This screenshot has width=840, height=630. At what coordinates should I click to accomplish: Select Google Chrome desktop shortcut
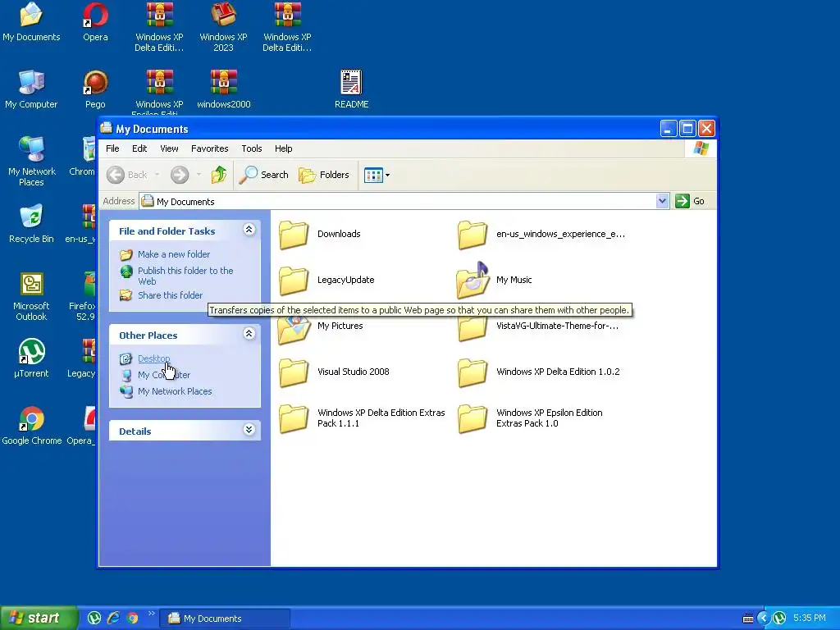coord(32,426)
